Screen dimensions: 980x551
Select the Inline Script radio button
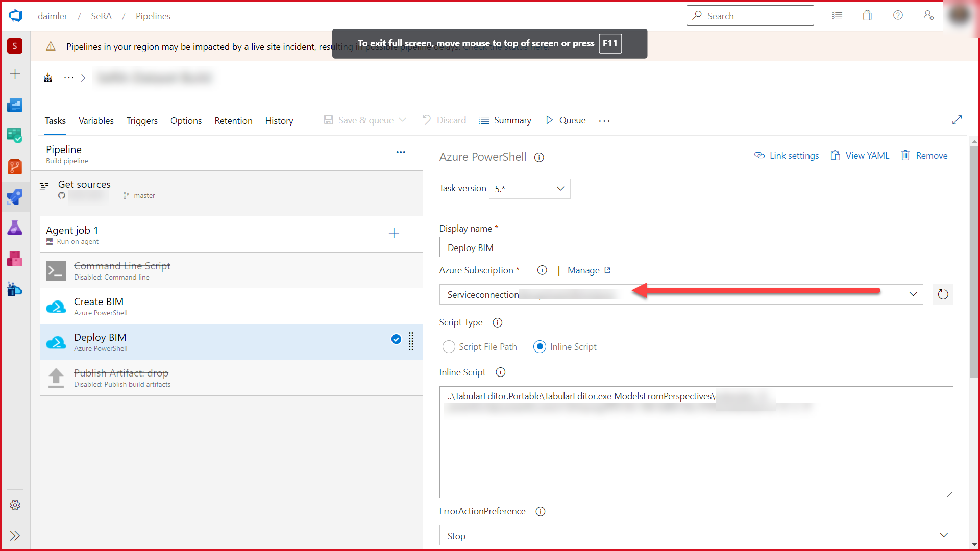coord(540,346)
